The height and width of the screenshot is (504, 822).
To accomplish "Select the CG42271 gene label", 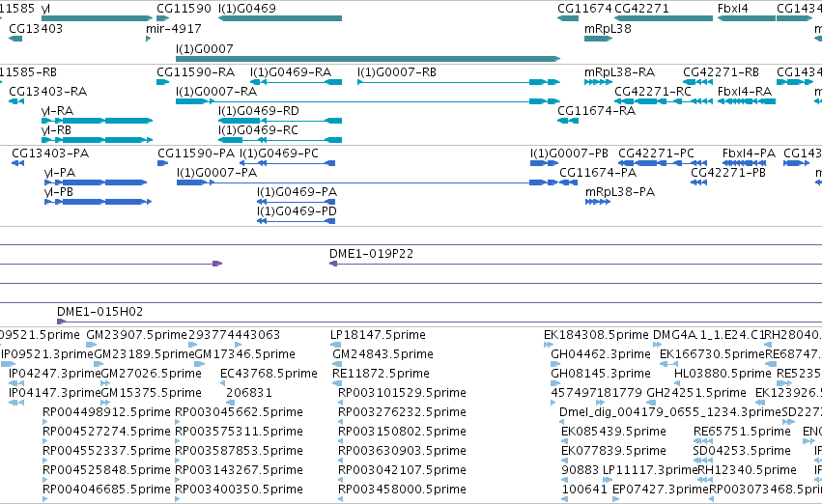I will coord(641,9).
